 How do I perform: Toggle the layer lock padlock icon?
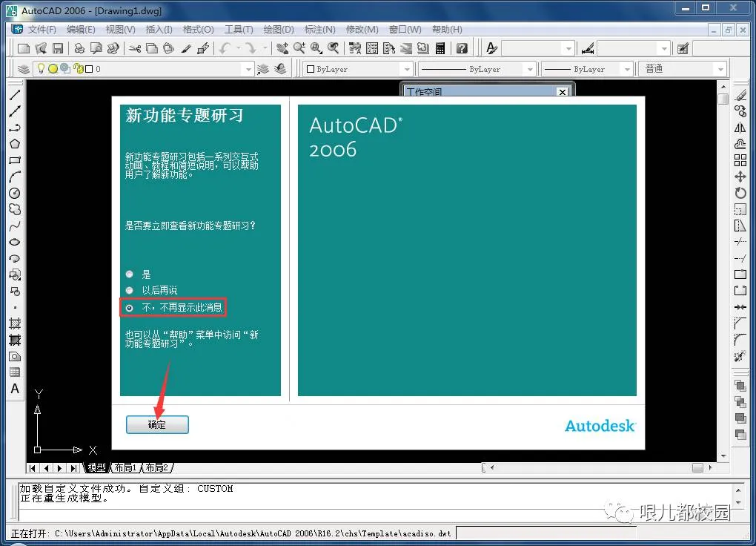(x=79, y=69)
